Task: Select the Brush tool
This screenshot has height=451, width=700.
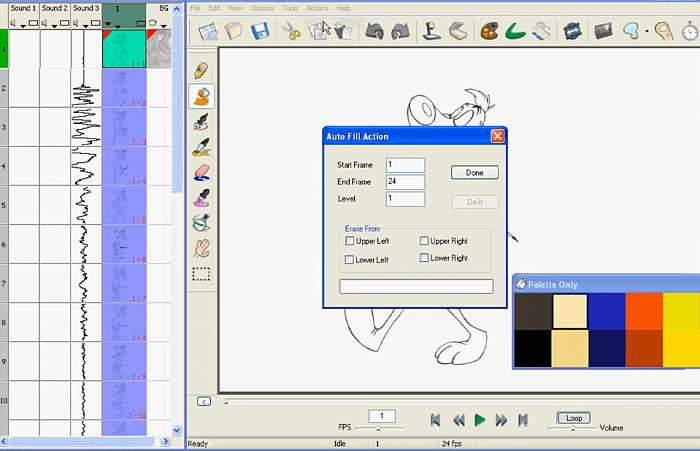Action: (x=201, y=147)
